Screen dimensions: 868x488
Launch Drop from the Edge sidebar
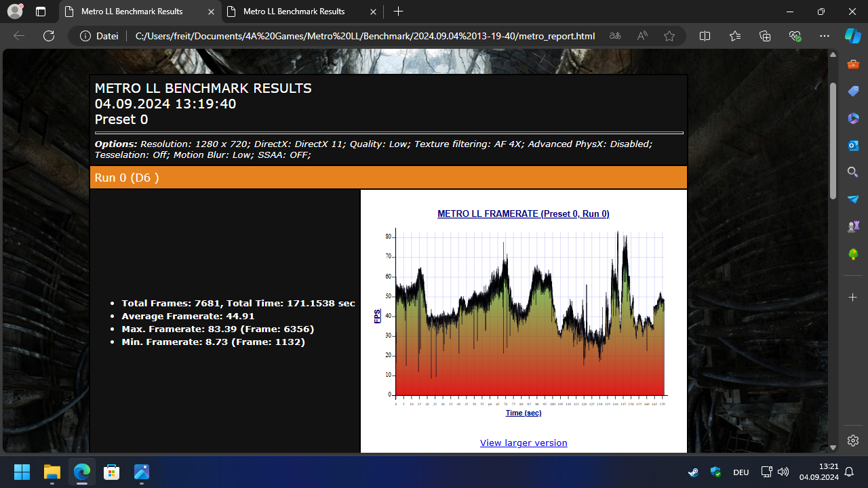852,199
